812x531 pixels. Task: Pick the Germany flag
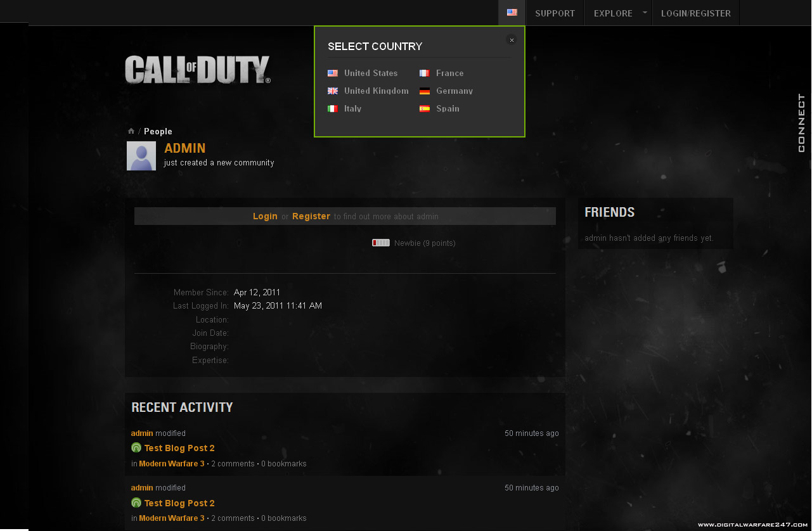pos(424,91)
